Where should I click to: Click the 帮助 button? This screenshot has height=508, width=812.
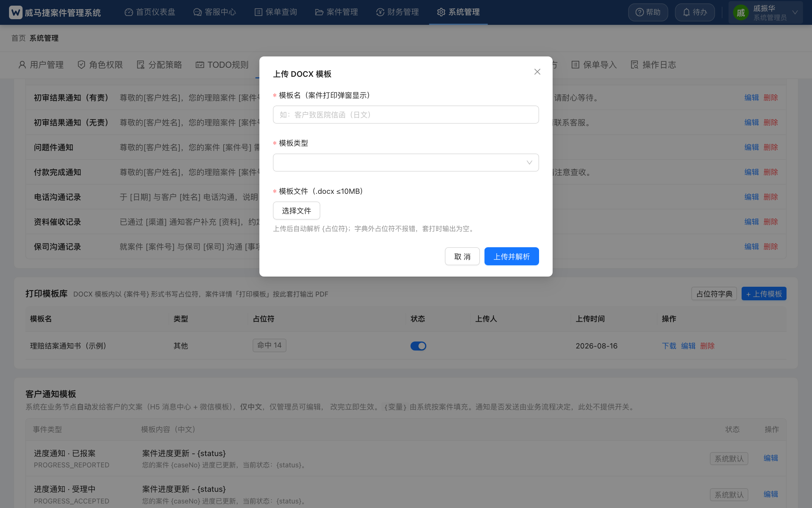[x=648, y=12]
